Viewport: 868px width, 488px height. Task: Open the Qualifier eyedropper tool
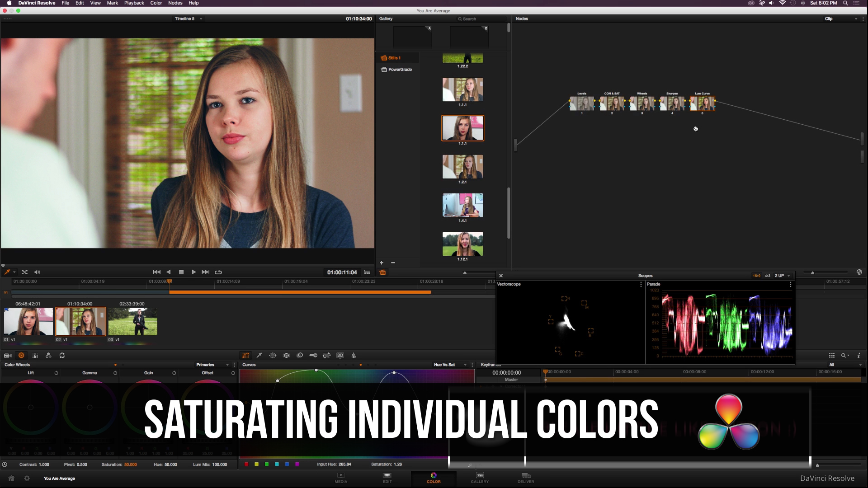click(259, 356)
